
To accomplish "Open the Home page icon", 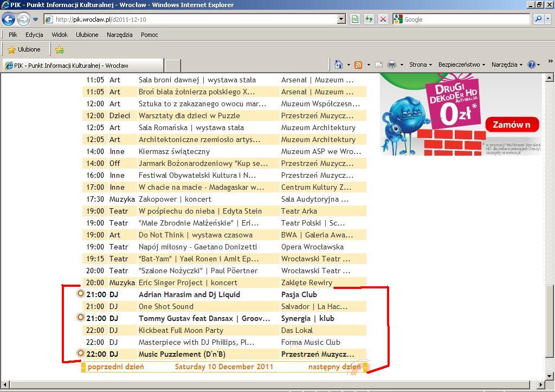I will click(339, 65).
